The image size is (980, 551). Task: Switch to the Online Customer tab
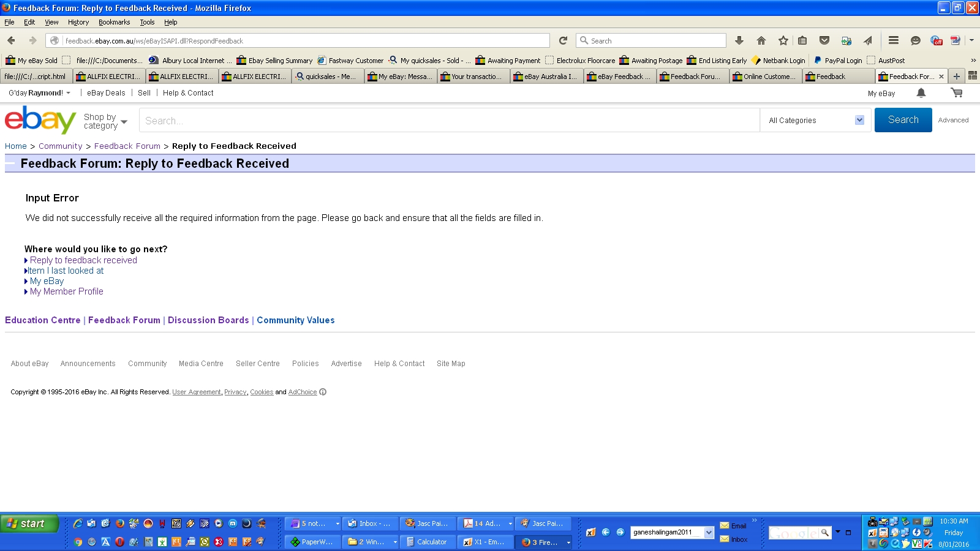pyautogui.click(x=766, y=77)
